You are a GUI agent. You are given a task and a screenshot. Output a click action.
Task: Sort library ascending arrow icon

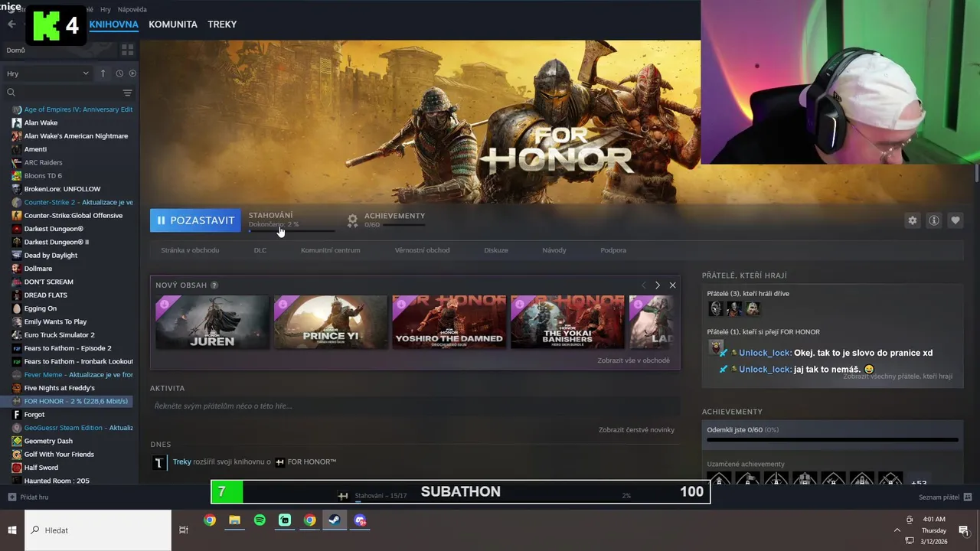103,73
